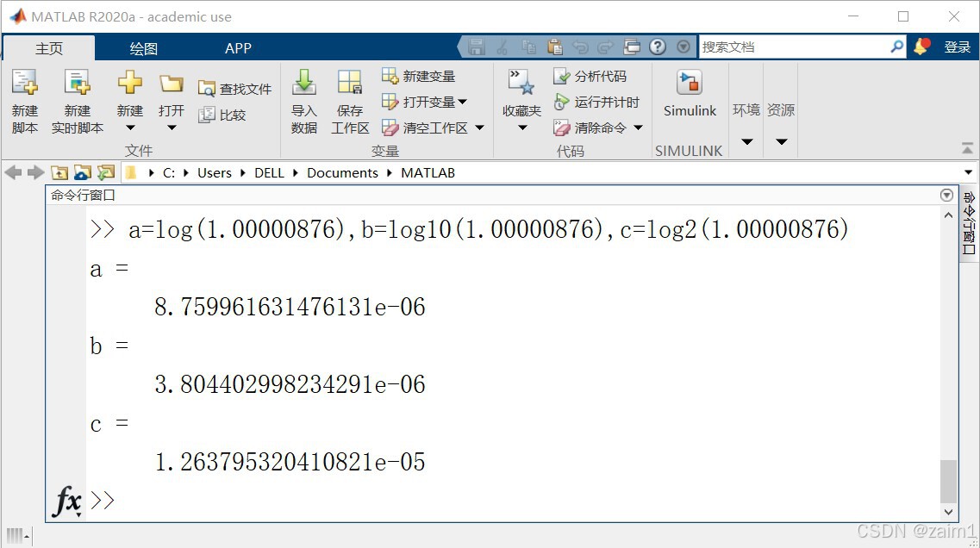Expand Clear Workspace (清空工作区) dropdown arrow
The image size is (980, 548).
coord(479,128)
